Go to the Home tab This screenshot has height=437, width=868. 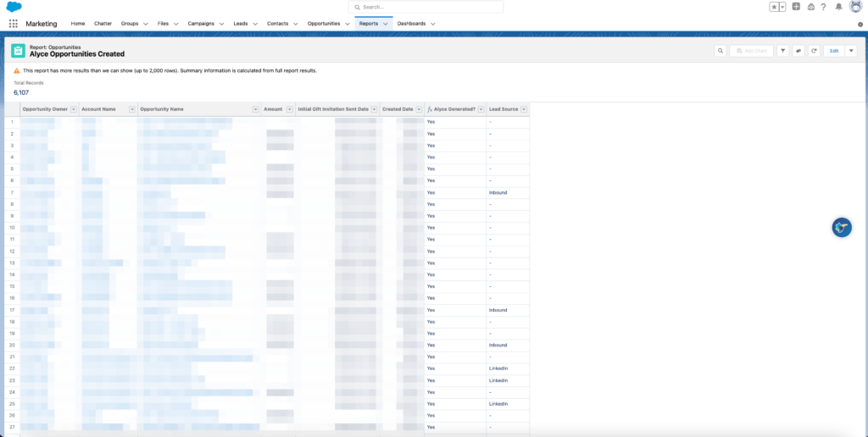point(78,24)
